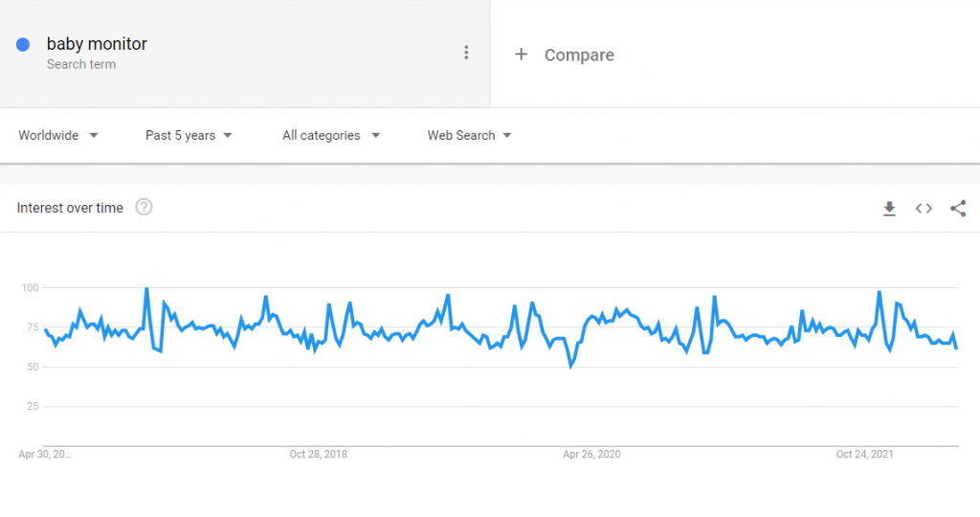
Task: Edit the baby monitor search term
Action: (x=97, y=44)
